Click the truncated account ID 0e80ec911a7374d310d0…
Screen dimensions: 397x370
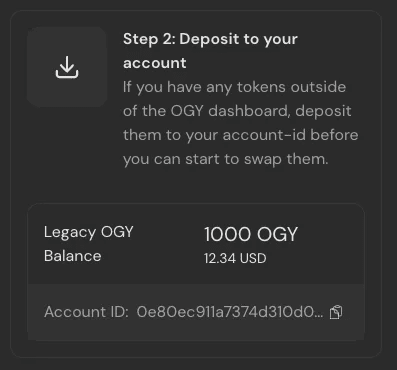(230, 312)
